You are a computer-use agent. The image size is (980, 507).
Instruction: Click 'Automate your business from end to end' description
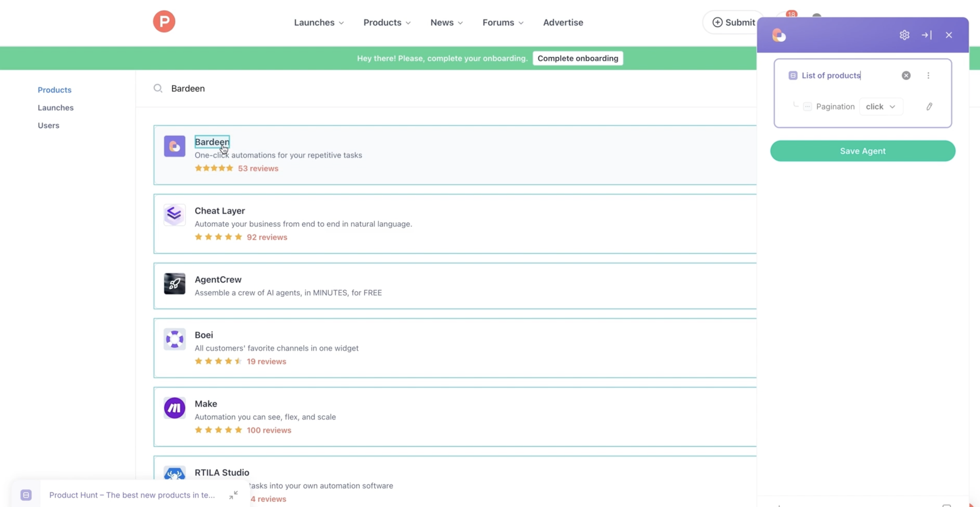pyautogui.click(x=303, y=224)
